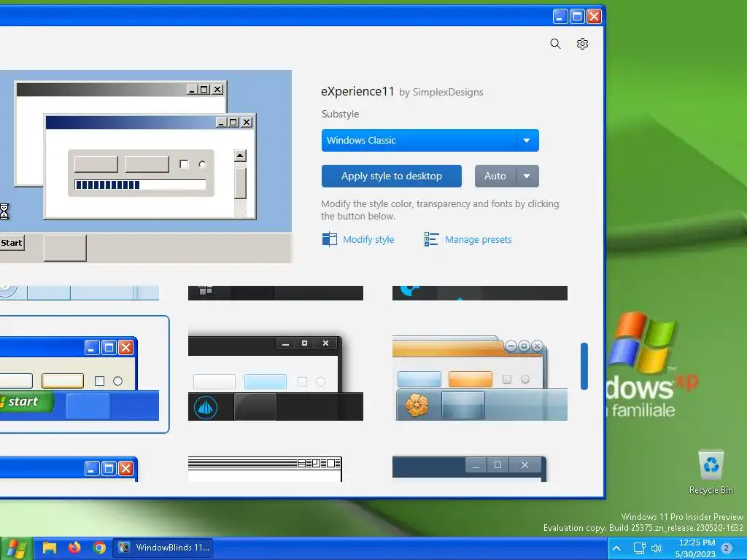Select the Windows XP blue style thumbnail
The image size is (747, 560).
[x=80, y=374]
